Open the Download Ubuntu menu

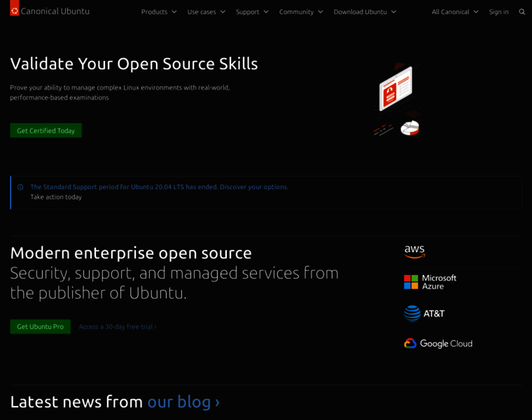(x=365, y=12)
